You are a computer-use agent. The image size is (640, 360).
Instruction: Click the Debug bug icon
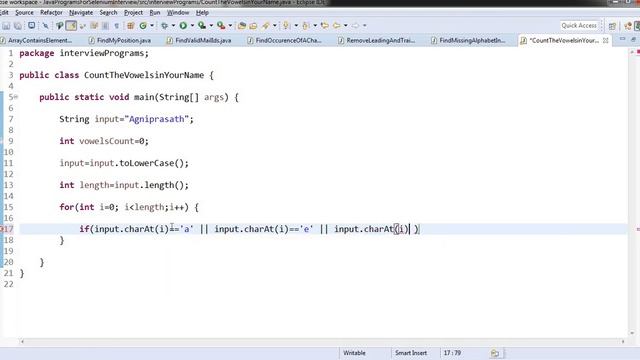(x=164, y=26)
